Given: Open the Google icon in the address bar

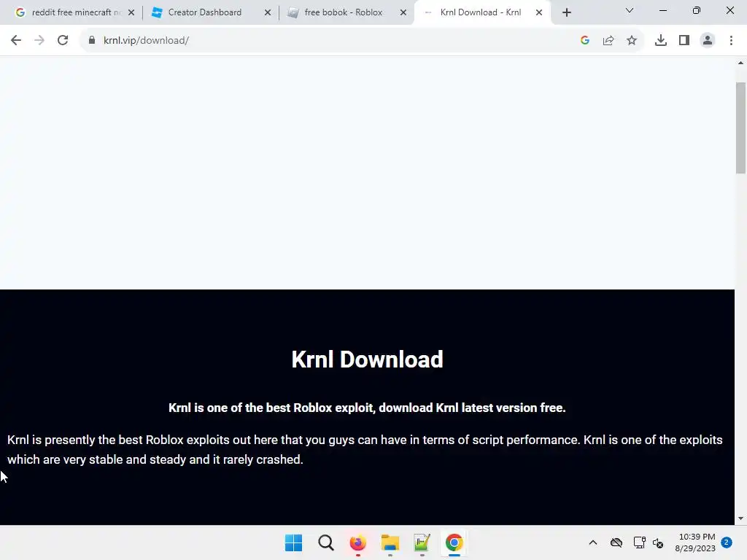Looking at the screenshot, I should (x=585, y=41).
